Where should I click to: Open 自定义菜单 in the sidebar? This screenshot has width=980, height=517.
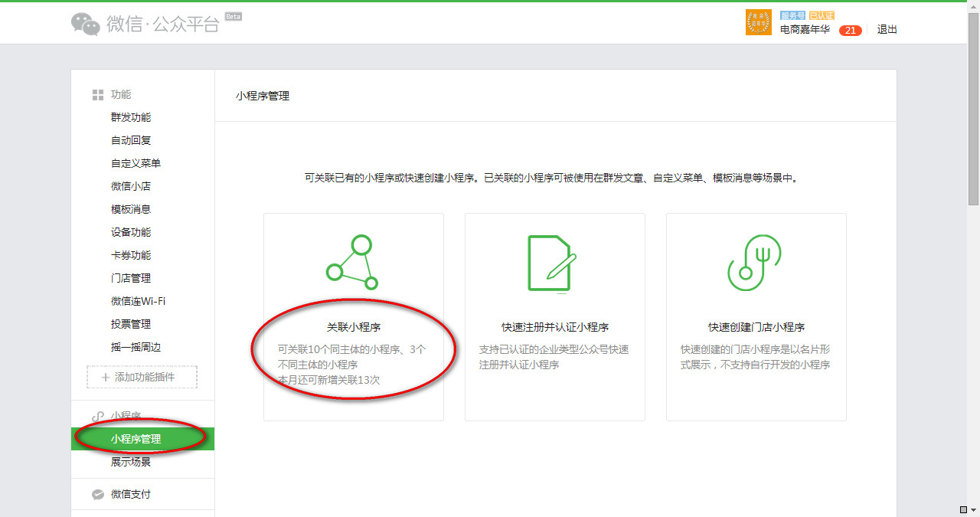[x=136, y=164]
